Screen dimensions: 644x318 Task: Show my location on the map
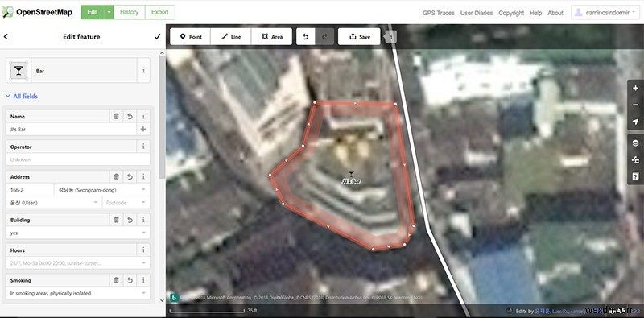pos(635,122)
